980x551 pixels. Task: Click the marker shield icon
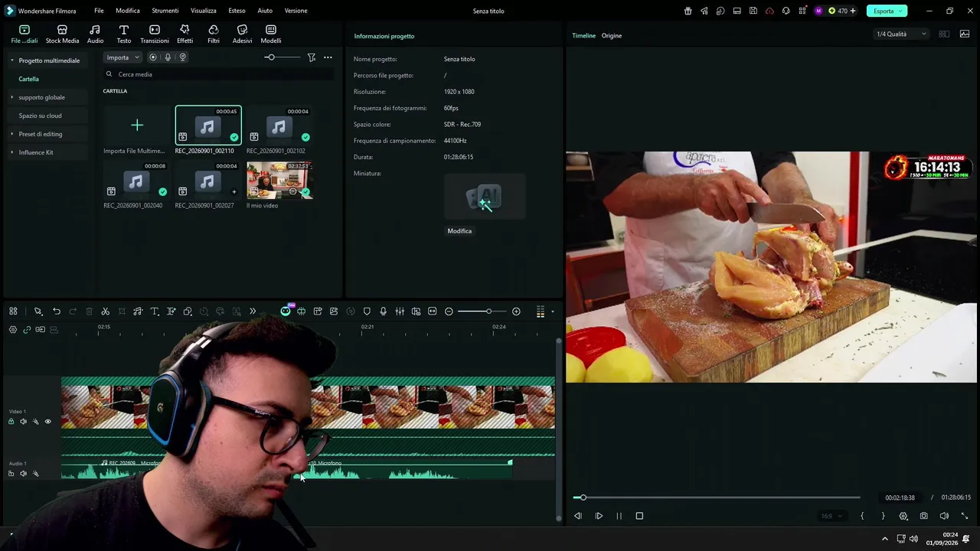tap(367, 311)
